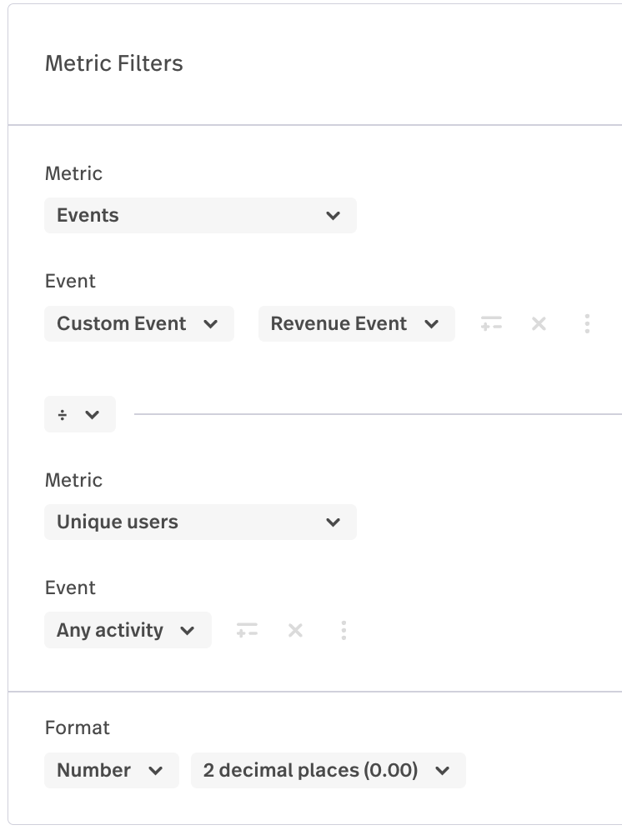Viewport: 622px width, 840px height.
Task: Expand the Any activity event dropdown
Action: [128, 630]
